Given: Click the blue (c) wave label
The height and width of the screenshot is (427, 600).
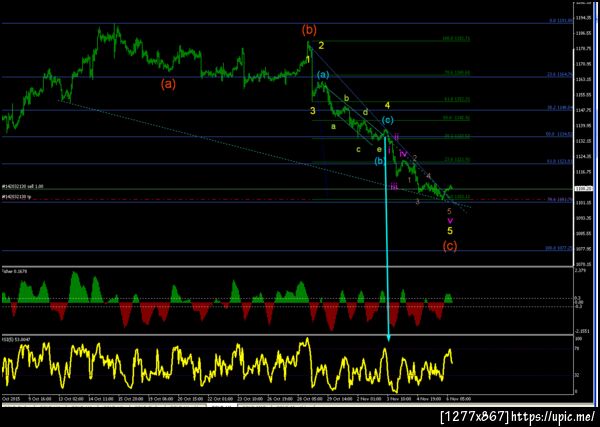Looking at the screenshot, I should point(387,121).
